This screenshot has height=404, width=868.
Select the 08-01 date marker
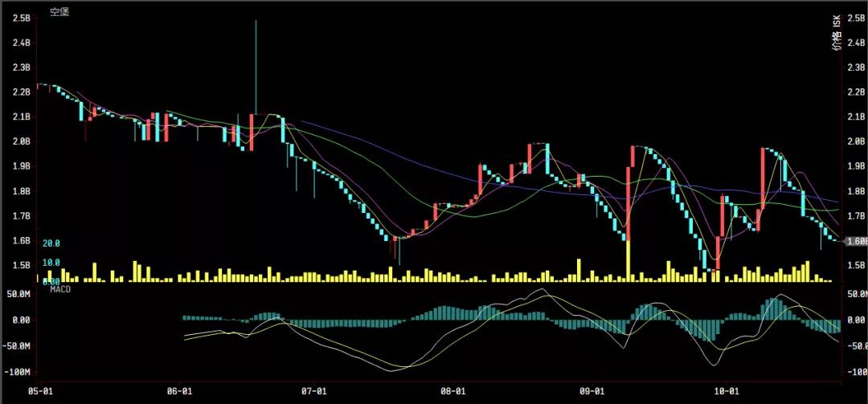pos(452,391)
